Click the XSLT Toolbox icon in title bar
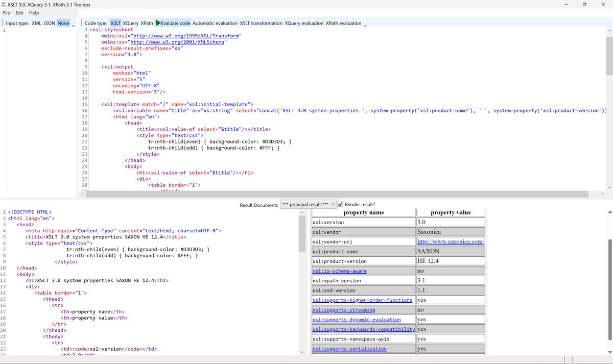613x364 pixels. pos(5,5)
